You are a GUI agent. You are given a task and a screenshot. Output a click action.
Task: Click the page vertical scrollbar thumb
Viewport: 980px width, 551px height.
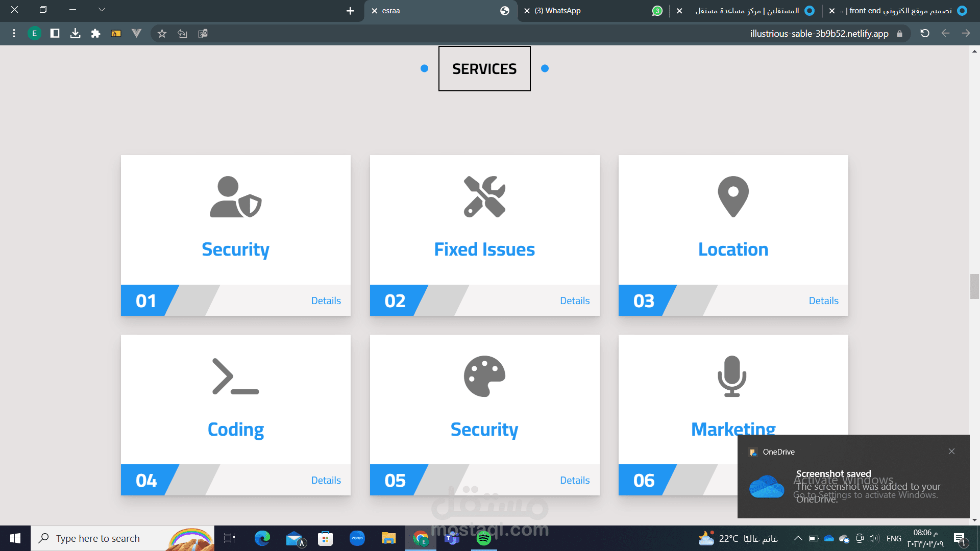coord(974,286)
